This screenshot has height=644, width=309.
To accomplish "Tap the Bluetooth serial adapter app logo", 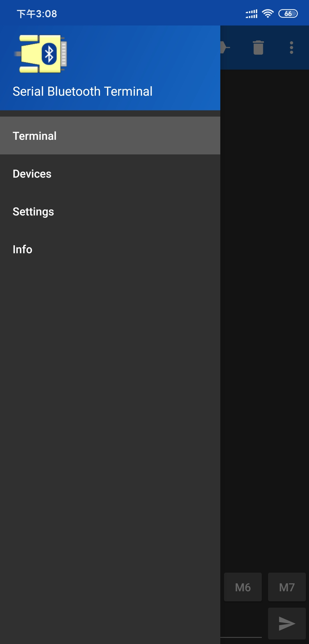I will pos(41,54).
